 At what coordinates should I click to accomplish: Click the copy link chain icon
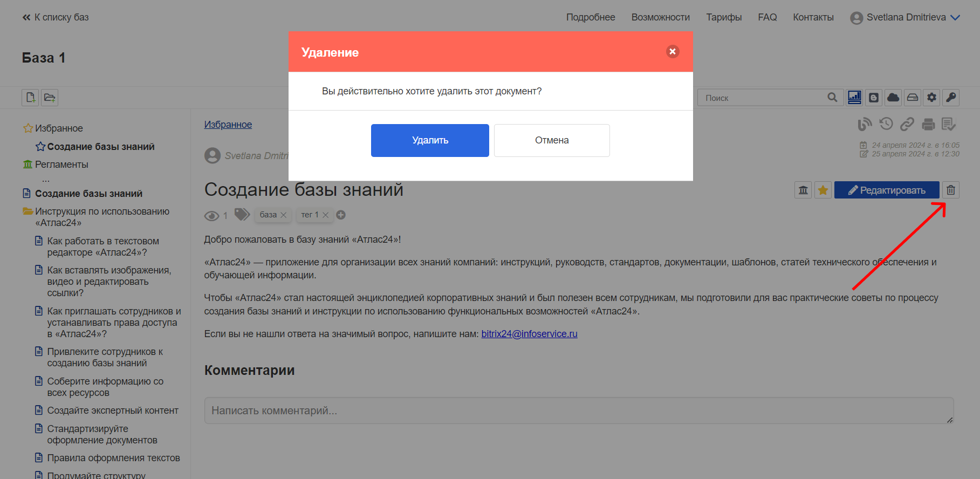pos(907,125)
